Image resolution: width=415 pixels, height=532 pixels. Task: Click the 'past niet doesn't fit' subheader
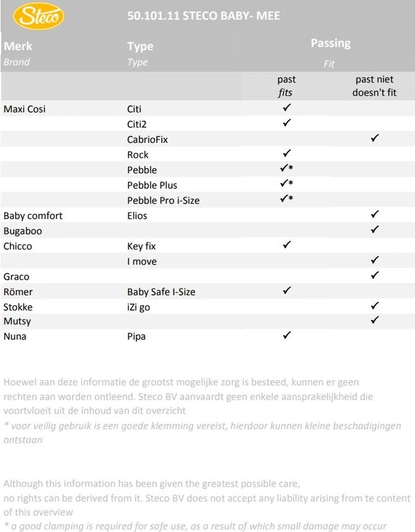click(374, 86)
